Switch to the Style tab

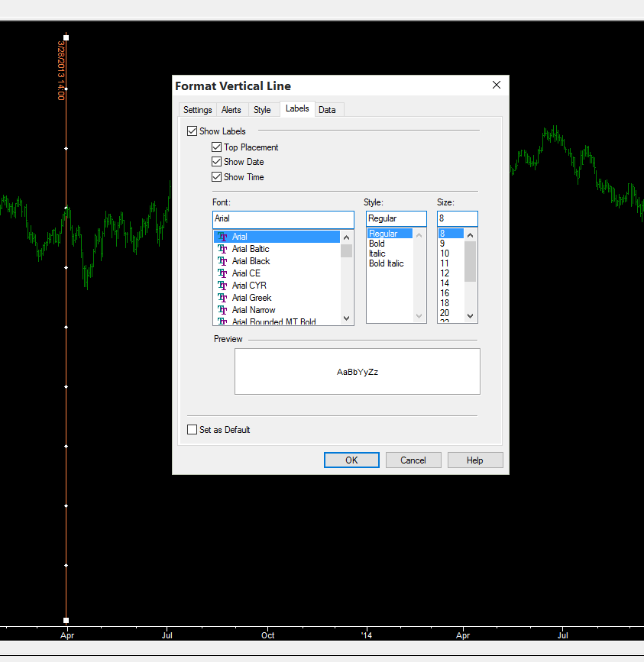[x=262, y=110]
